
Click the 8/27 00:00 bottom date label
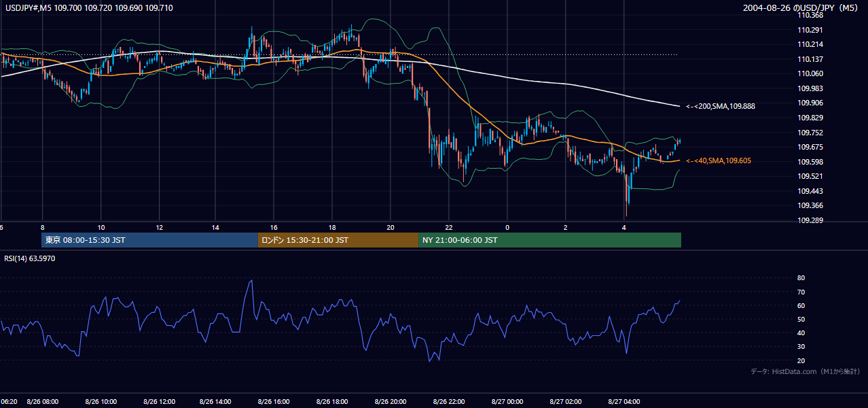507,402
